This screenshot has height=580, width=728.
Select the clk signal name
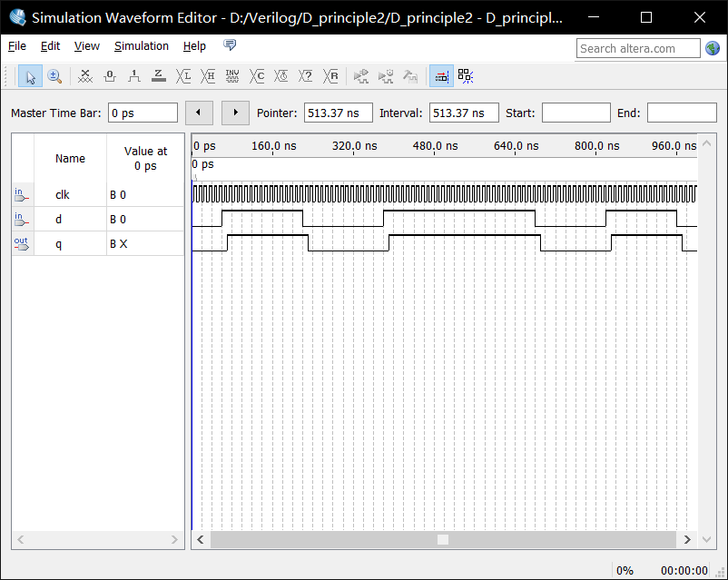pos(63,195)
